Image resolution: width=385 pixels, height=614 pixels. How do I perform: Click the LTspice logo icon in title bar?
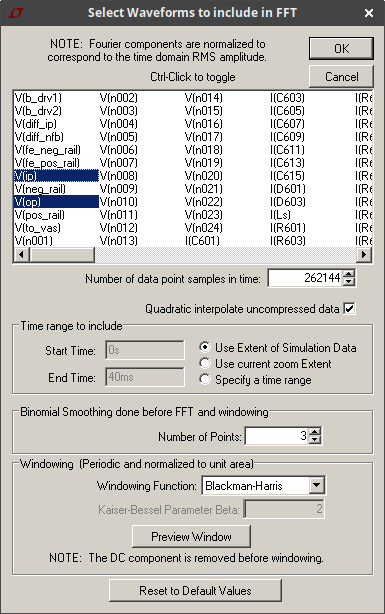16,13
